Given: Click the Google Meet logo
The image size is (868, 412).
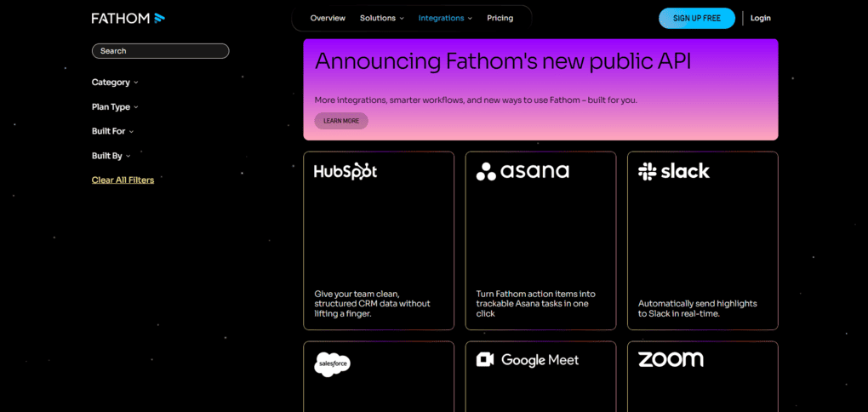Looking at the screenshot, I should (x=528, y=360).
